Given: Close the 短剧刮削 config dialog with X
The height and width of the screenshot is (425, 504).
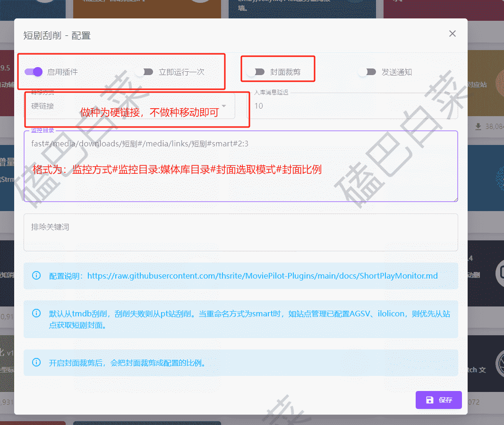Looking at the screenshot, I should click(452, 34).
